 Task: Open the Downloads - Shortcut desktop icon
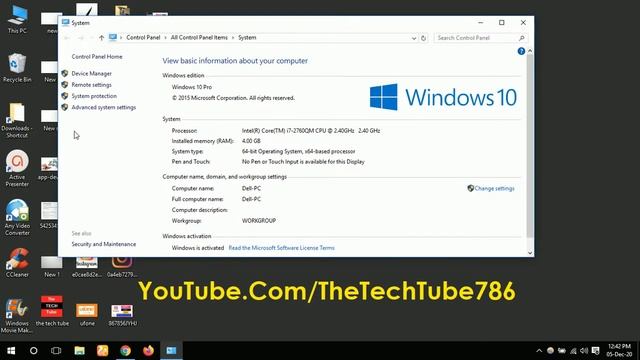(17, 120)
